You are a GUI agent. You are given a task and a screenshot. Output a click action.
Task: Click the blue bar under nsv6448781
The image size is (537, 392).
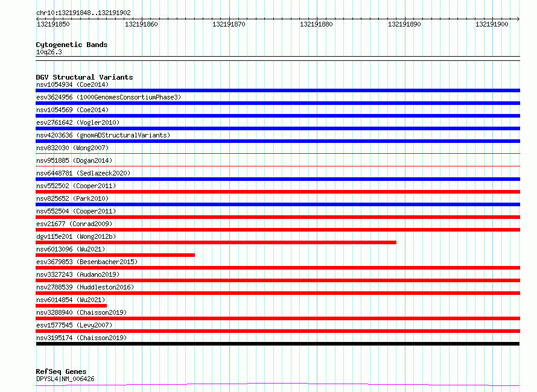[x=278, y=179]
